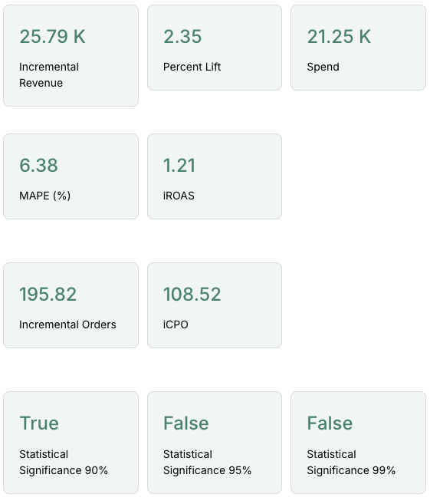Viewport: 430px width, 504px height.
Task: Select Statistical Significance 99% card
Action: click(358, 443)
